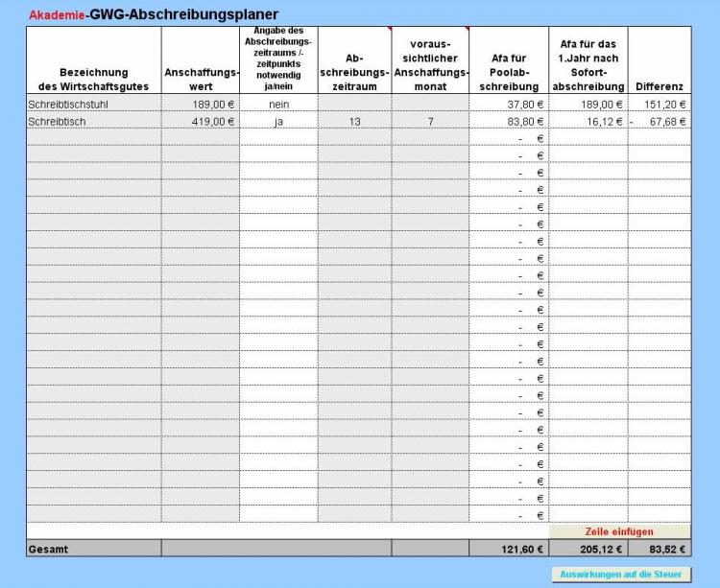Image resolution: width=720 pixels, height=588 pixels.
Task: Click the 'Akademie-GWG-Abschreibungsplaner' title
Action: (154, 14)
